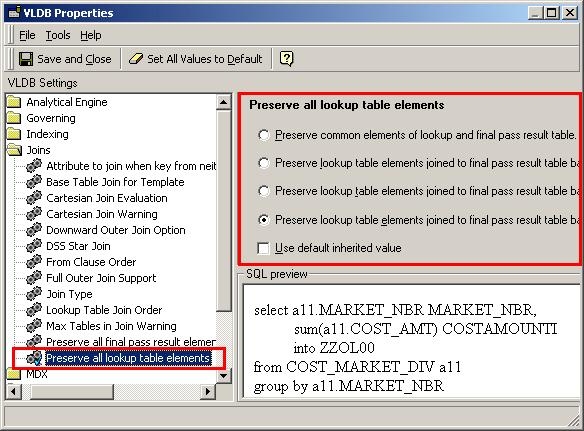Enable Use default inherited value checkbox
Screen dimensions: 584x431
click(x=263, y=248)
